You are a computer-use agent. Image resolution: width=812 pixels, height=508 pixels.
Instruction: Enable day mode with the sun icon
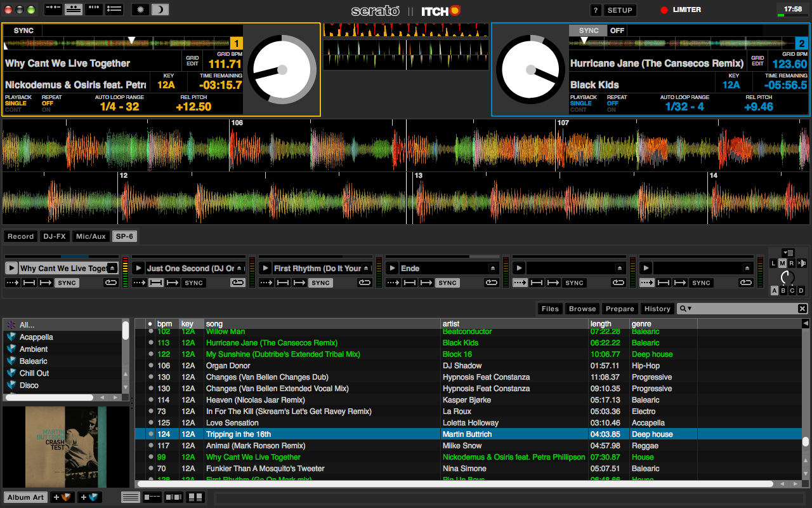(x=141, y=10)
